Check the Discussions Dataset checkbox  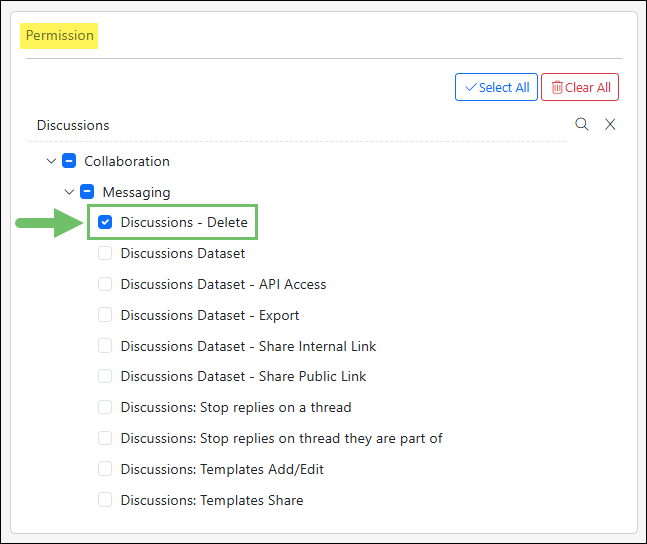click(105, 253)
